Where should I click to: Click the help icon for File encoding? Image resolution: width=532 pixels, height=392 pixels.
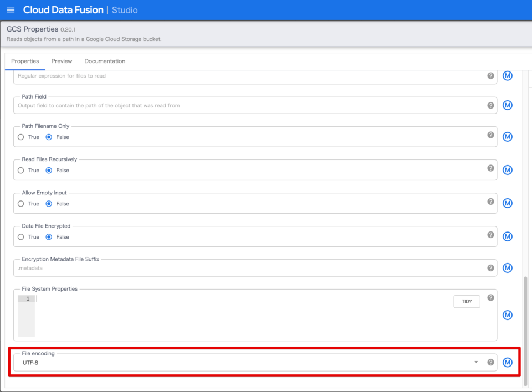[x=490, y=362]
